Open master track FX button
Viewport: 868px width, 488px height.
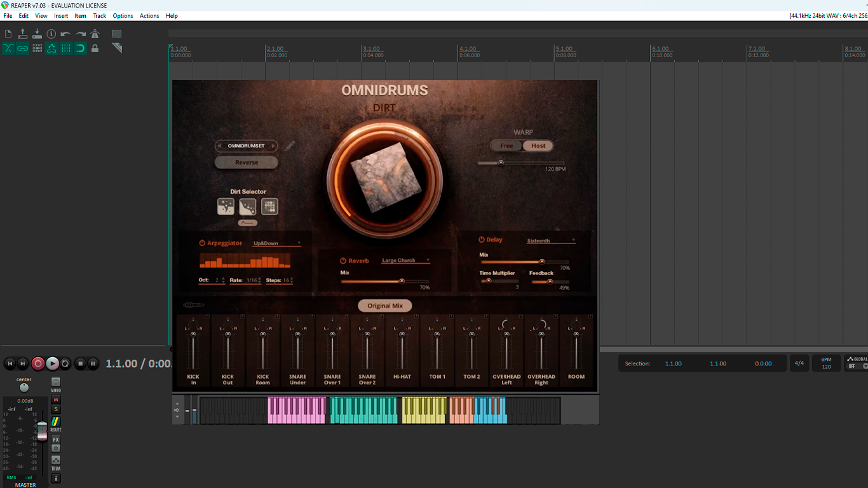(x=56, y=440)
